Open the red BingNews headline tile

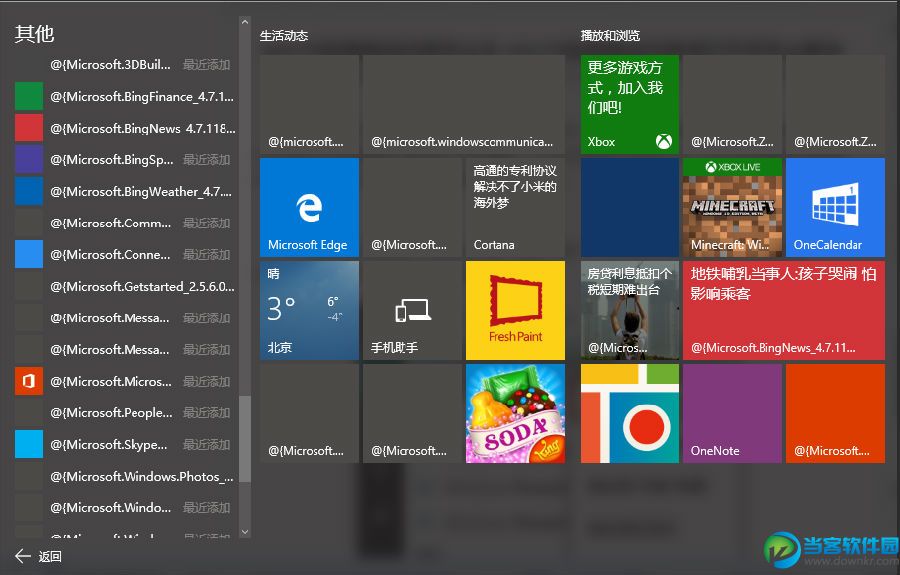point(784,310)
